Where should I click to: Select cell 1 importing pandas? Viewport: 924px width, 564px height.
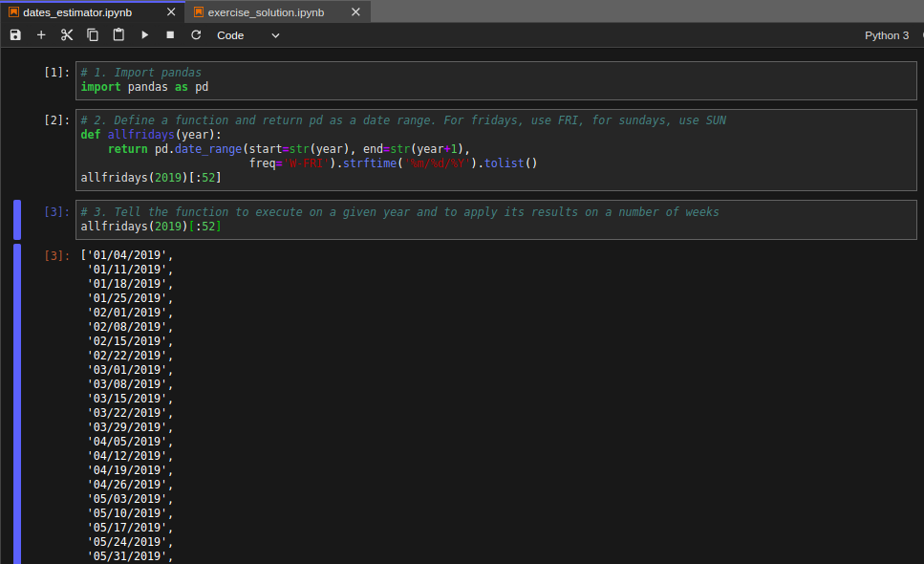click(496, 80)
